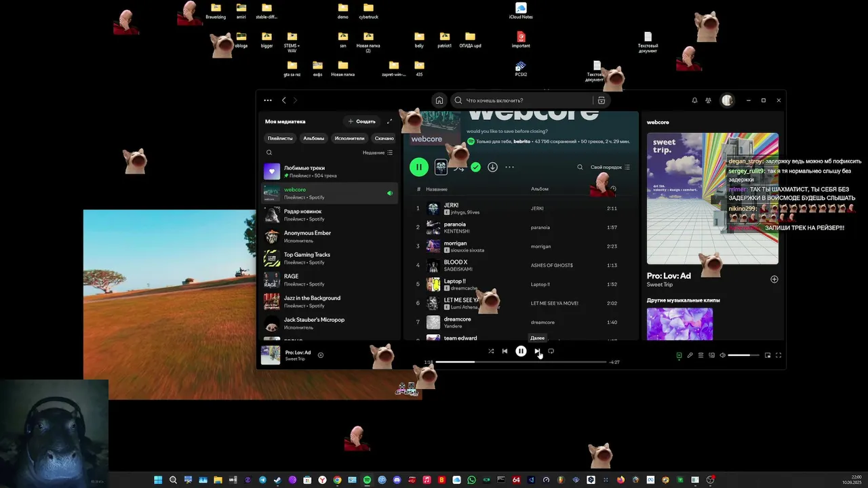Open album ASHES OF GHOST$

pyautogui.click(x=551, y=265)
